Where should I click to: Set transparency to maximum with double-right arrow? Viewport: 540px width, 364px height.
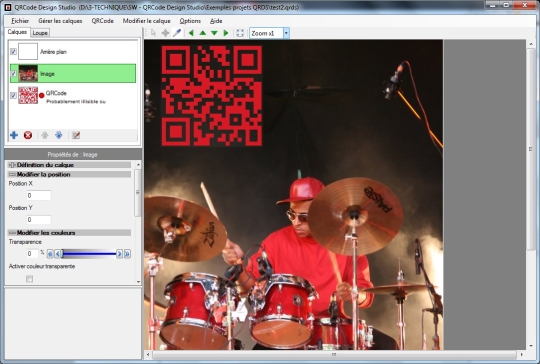click(127, 254)
